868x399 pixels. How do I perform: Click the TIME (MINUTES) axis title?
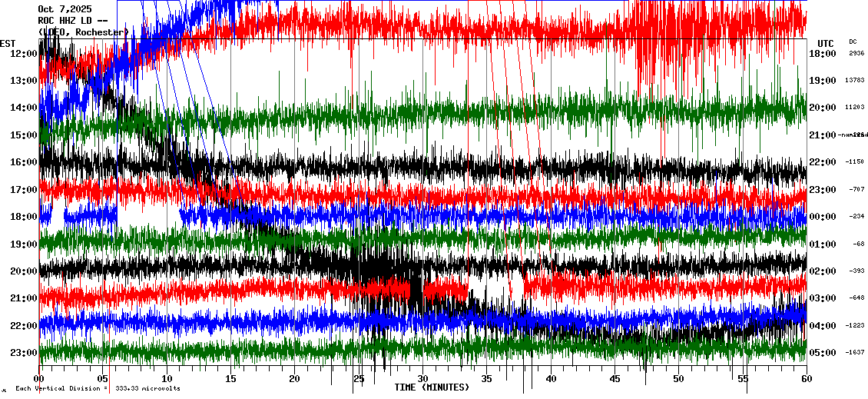(x=432, y=387)
